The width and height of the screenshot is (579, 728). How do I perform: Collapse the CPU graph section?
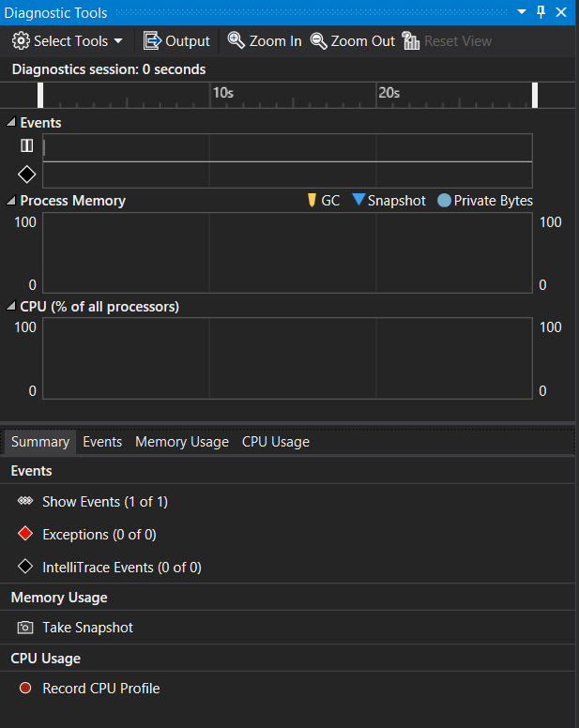10,306
